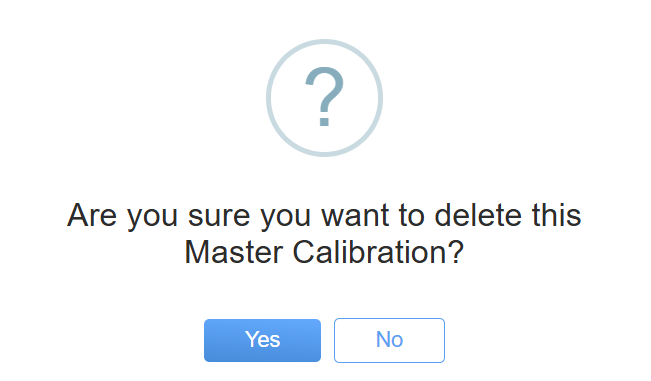This screenshot has height=381, width=651.
Task: Click the question mark icon
Action: pyautogui.click(x=324, y=97)
